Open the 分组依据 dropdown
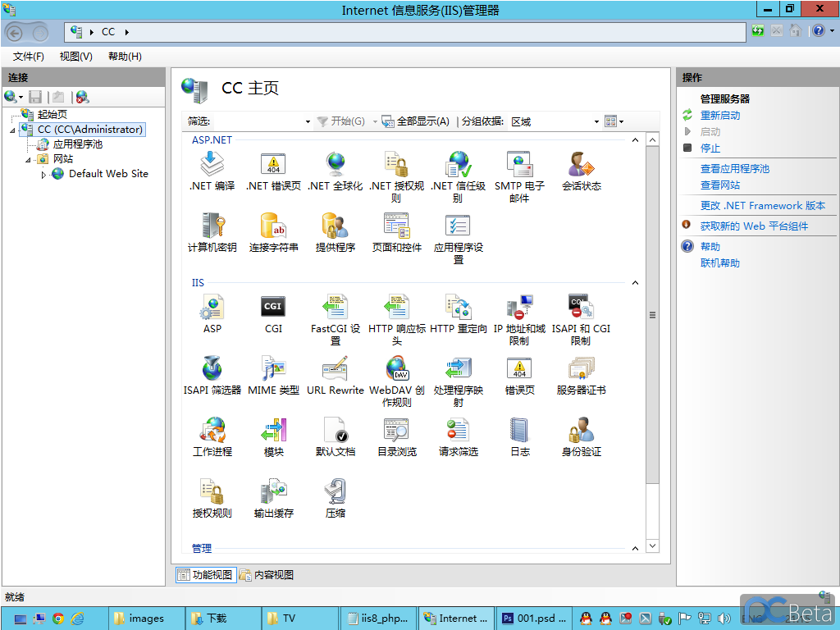This screenshot has width=840, height=630. pos(555,121)
